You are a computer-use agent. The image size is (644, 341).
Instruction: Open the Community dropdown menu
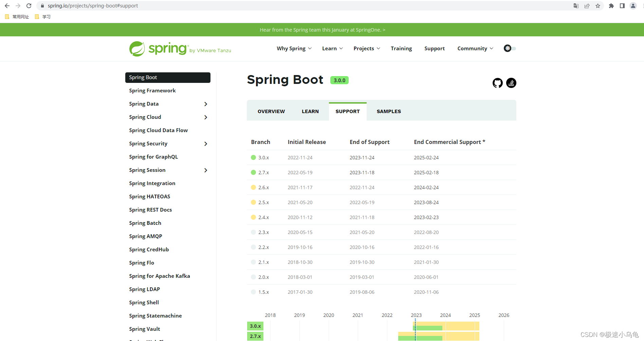(x=475, y=49)
